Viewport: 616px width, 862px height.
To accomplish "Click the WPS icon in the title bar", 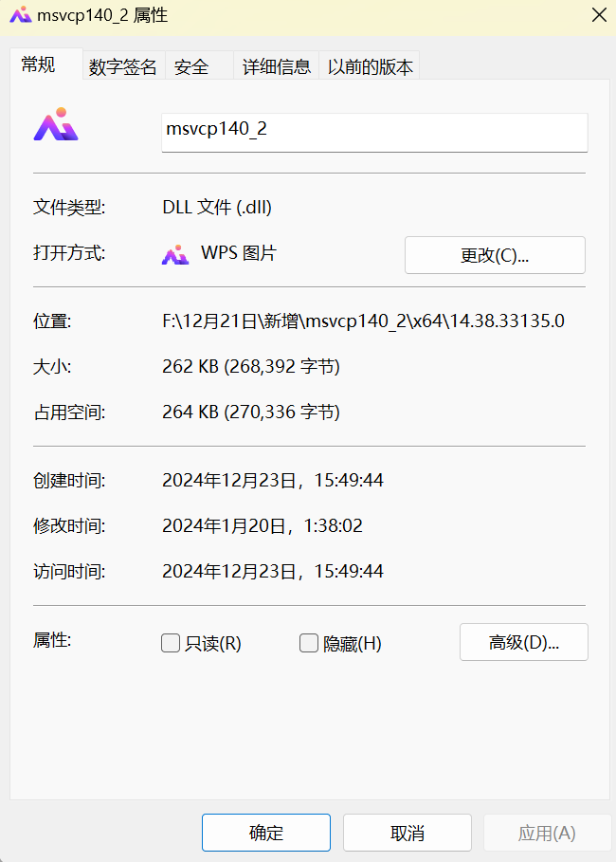I will [18, 15].
